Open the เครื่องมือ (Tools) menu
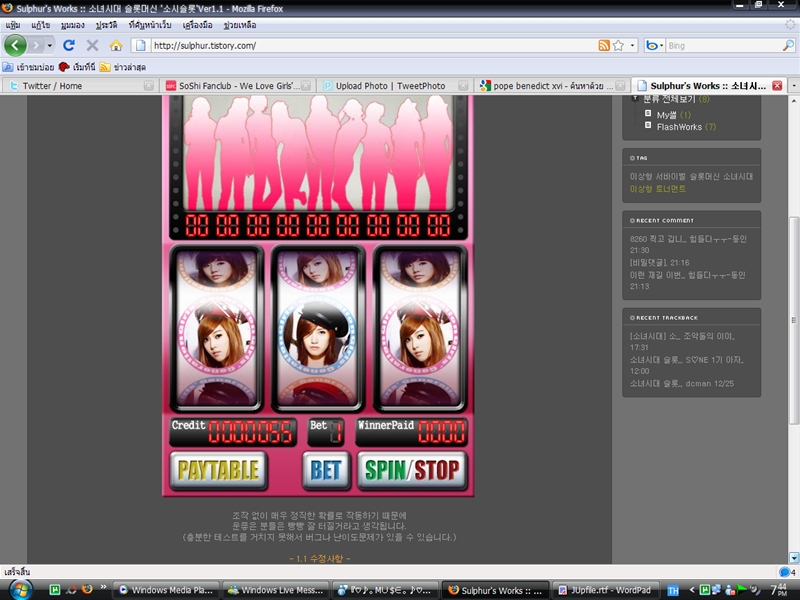The height and width of the screenshot is (600, 800). tap(197, 25)
